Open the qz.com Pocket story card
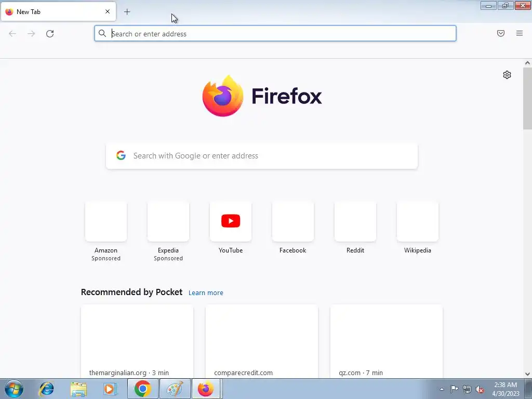This screenshot has height=399, width=532. (387, 341)
